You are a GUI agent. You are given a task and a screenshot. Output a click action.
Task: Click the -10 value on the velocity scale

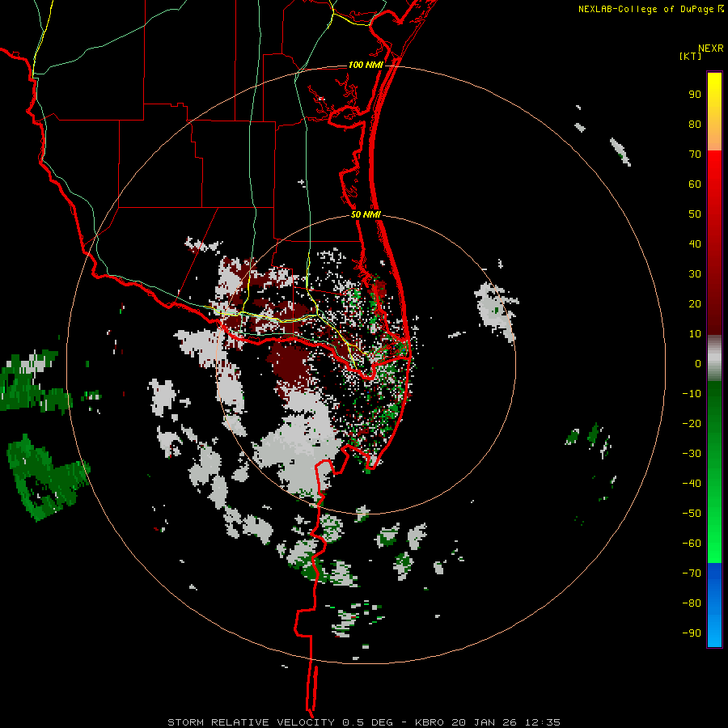(x=692, y=394)
